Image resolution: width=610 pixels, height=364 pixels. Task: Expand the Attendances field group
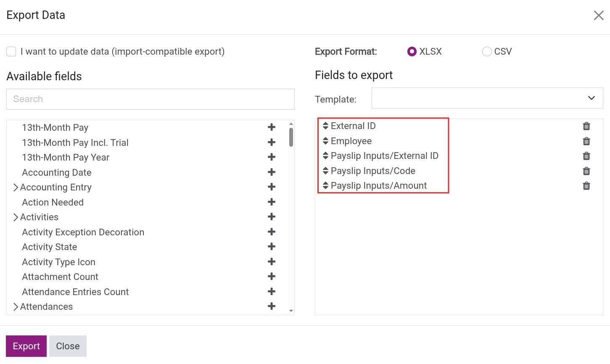coord(16,307)
